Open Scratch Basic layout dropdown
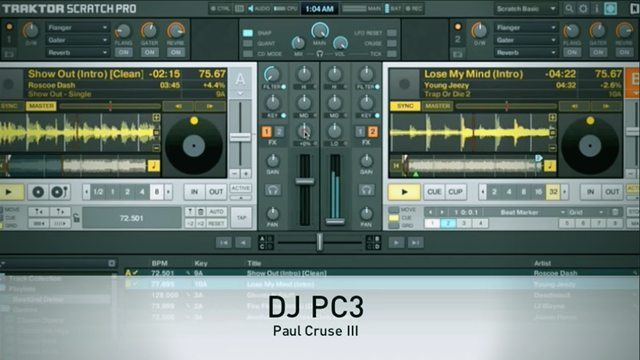Screen dimensions: 640x360 [x=525, y=9]
